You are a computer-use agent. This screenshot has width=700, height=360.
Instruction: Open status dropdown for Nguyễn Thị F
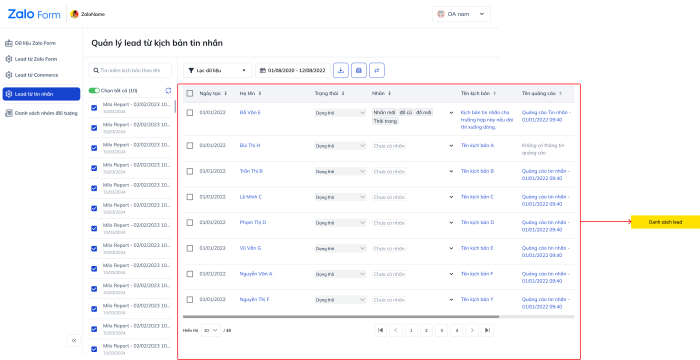point(341,300)
